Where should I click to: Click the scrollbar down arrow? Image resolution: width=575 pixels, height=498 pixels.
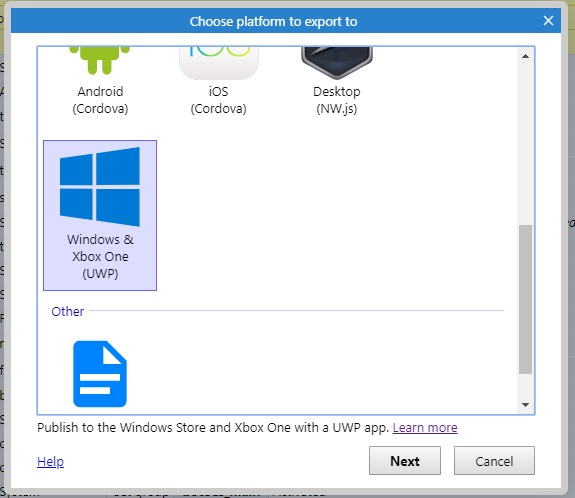click(x=525, y=405)
